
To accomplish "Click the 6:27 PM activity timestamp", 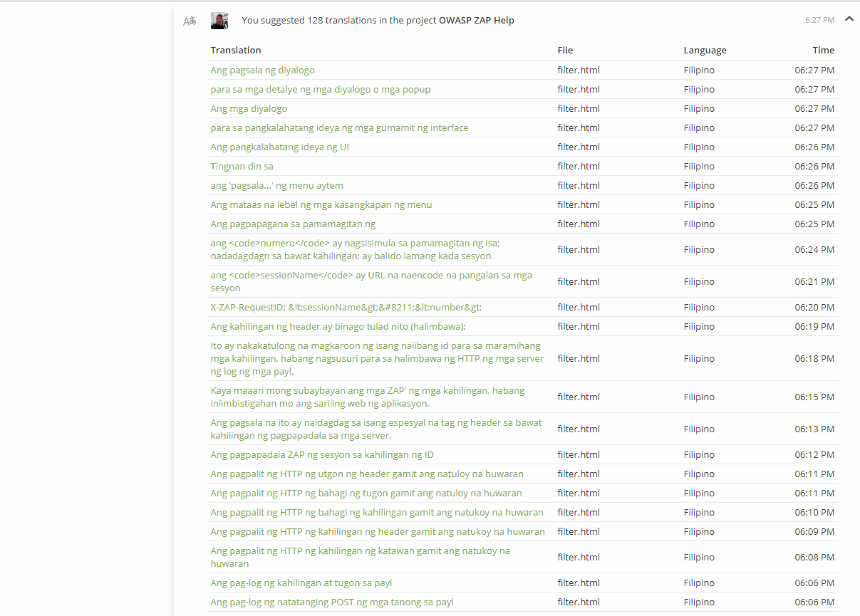I will coord(819,20).
